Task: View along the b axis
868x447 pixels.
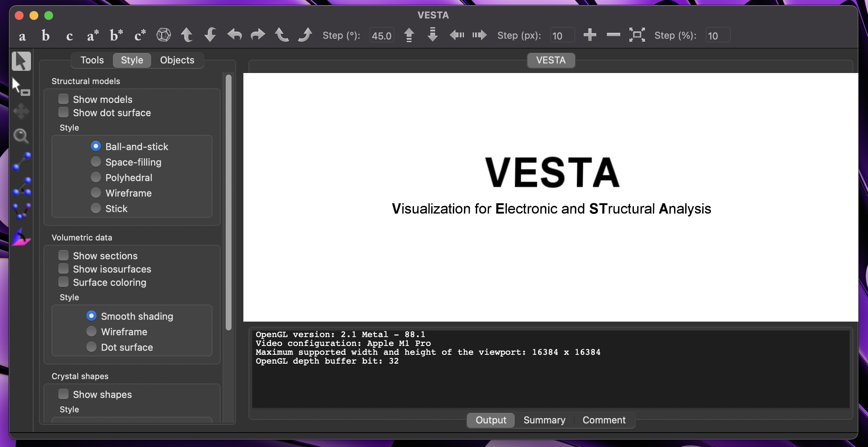Action: (45, 36)
